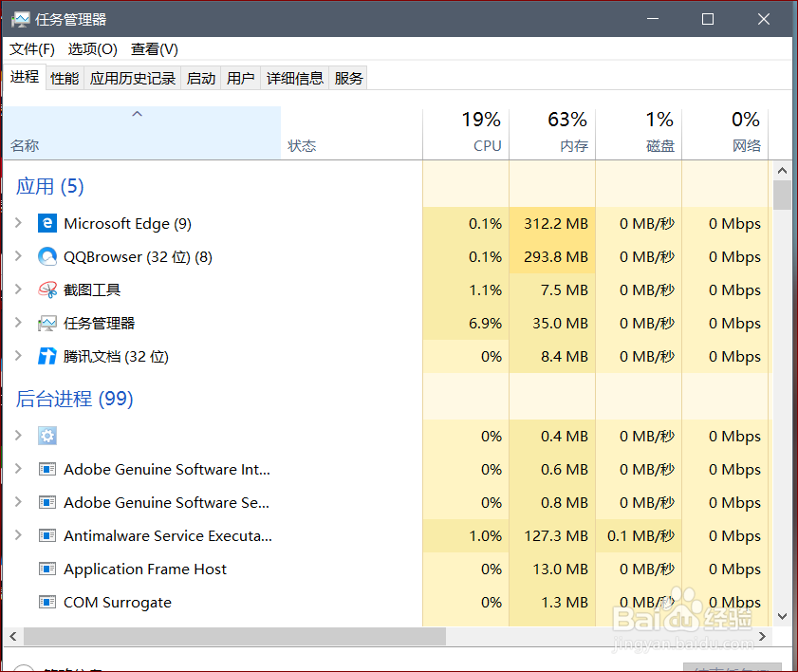Click the Adobe Genuine Software Se... icon
Screen dimensions: 798x672
point(47,502)
